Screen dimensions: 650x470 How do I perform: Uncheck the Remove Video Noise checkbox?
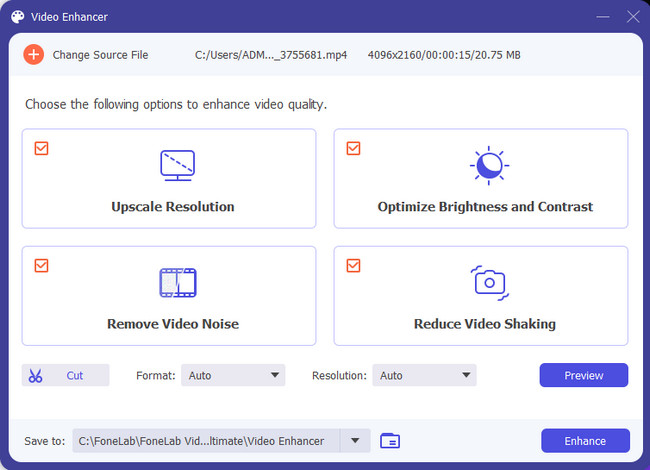click(41, 266)
